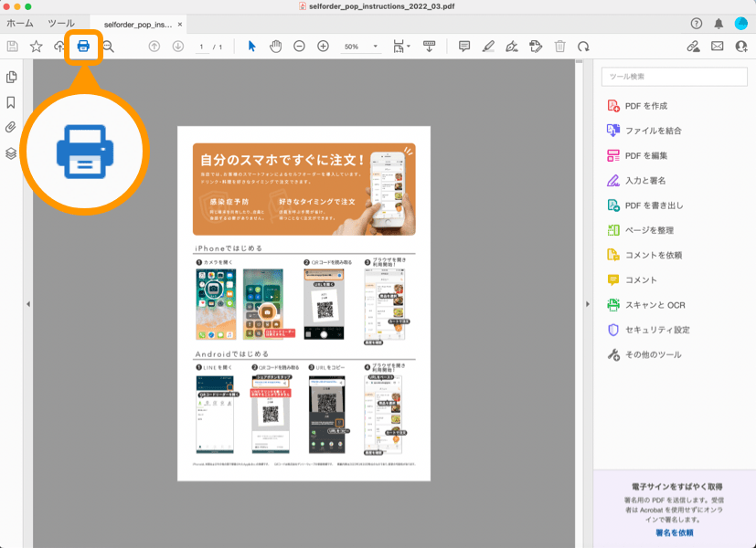Select the selforder_pop_ins document tab
The width and height of the screenshot is (756, 548).
(x=138, y=24)
